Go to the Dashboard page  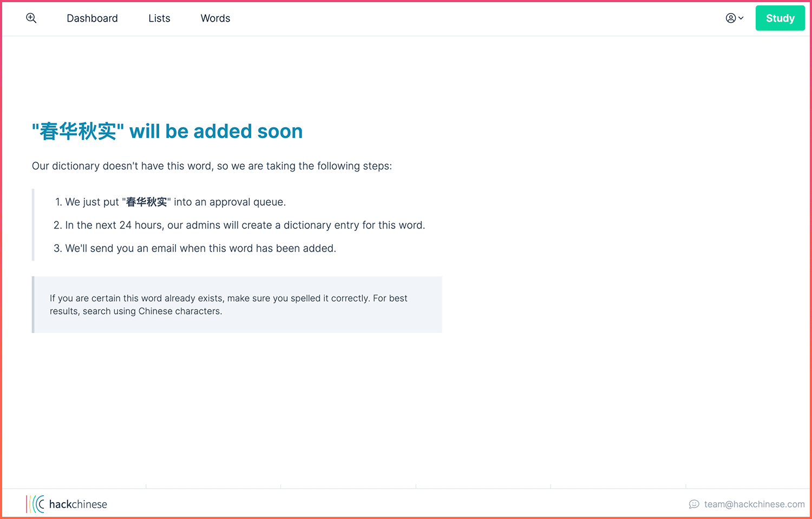[92, 18]
